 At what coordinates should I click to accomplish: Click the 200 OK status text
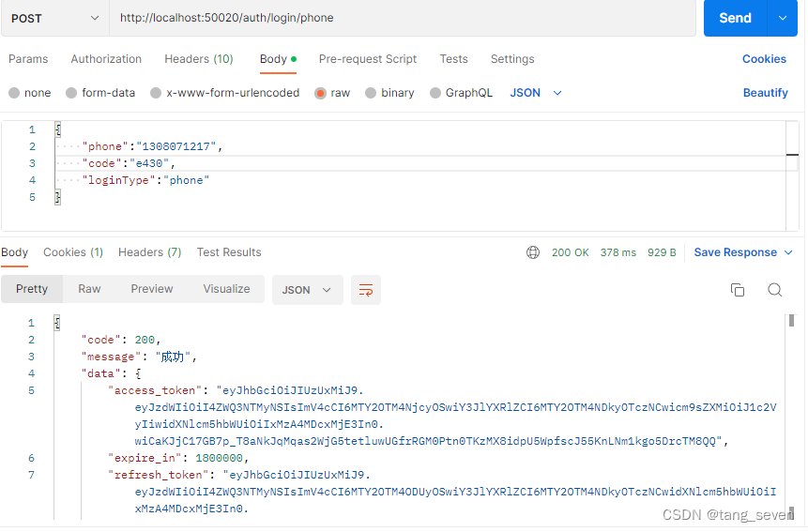coord(570,252)
